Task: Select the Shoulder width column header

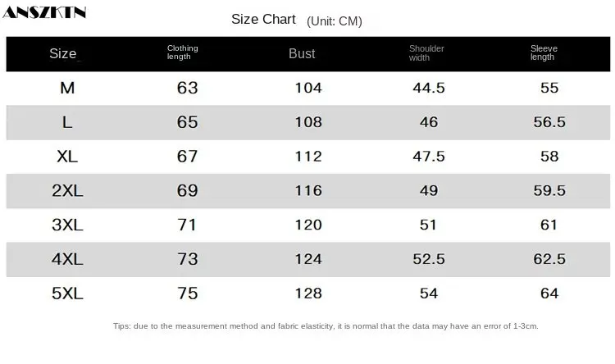Action: pos(426,53)
